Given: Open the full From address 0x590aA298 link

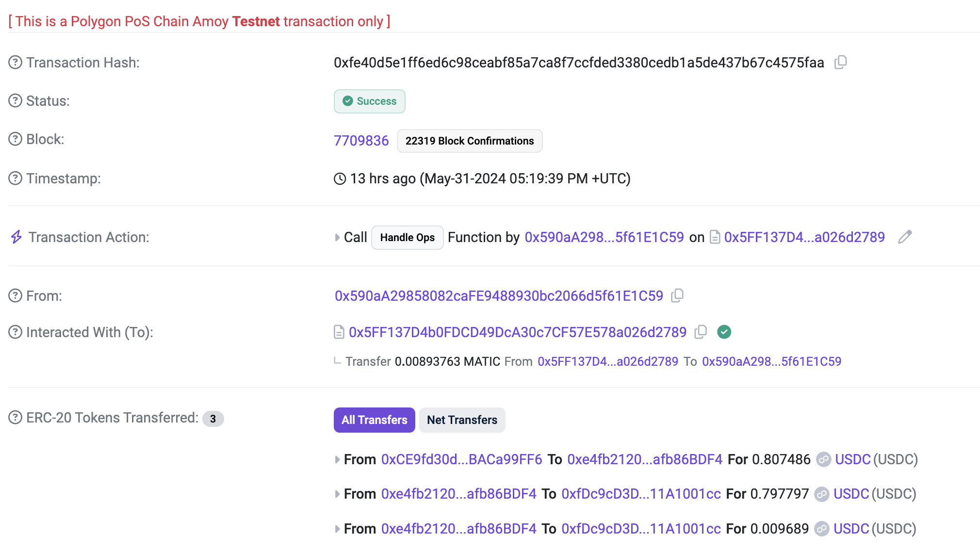Looking at the screenshot, I should (x=499, y=296).
